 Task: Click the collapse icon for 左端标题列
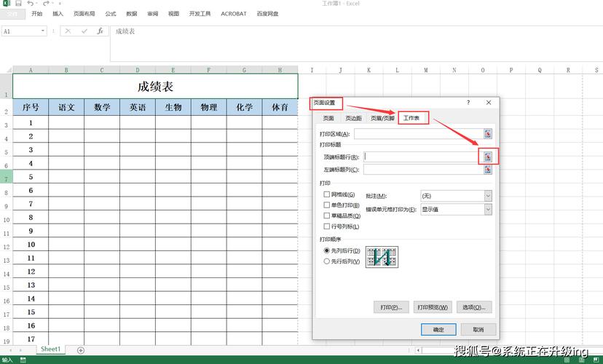point(488,170)
